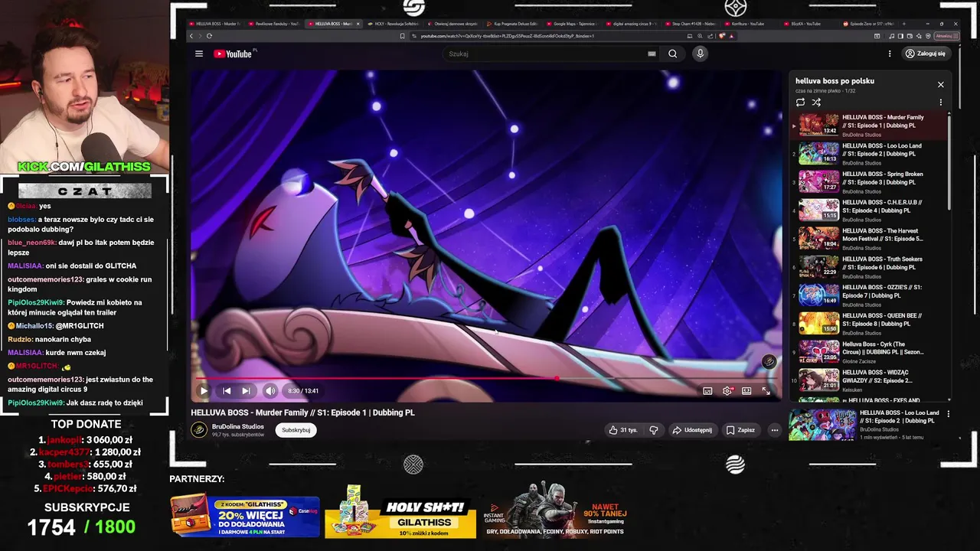Open QUEEN BEE Episode 8 playlist entry
The width and height of the screenshot is (980, 551).
(x=869, y=324)
